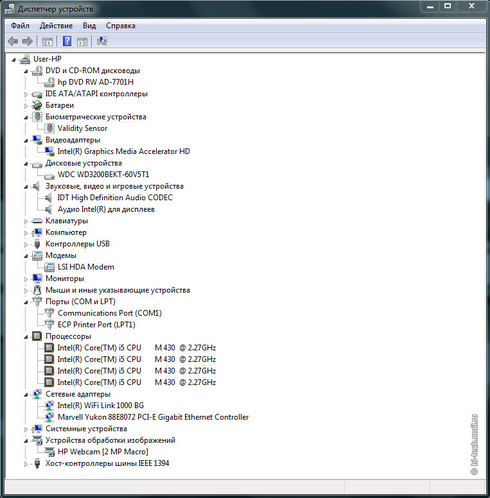
Task: Collapse the Модемы node
Action: pos(26,256)
